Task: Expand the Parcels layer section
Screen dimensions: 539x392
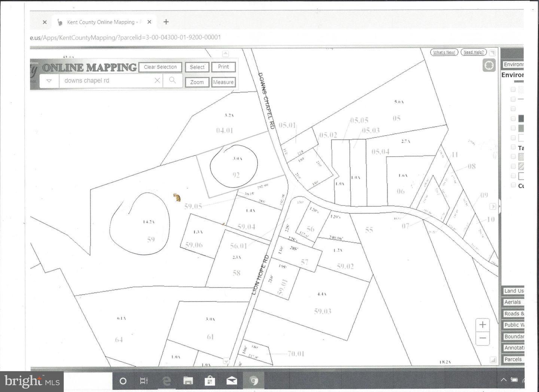Action: tap(512, 359)
